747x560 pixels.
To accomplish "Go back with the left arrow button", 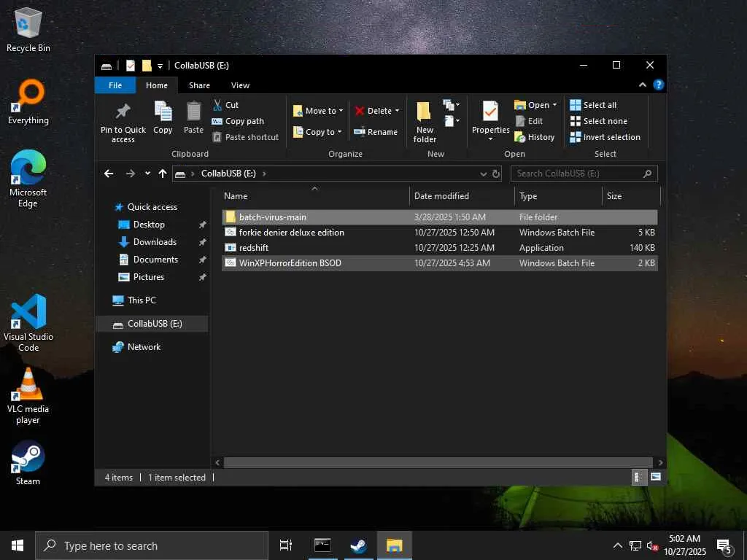I will tap(109, 174).
